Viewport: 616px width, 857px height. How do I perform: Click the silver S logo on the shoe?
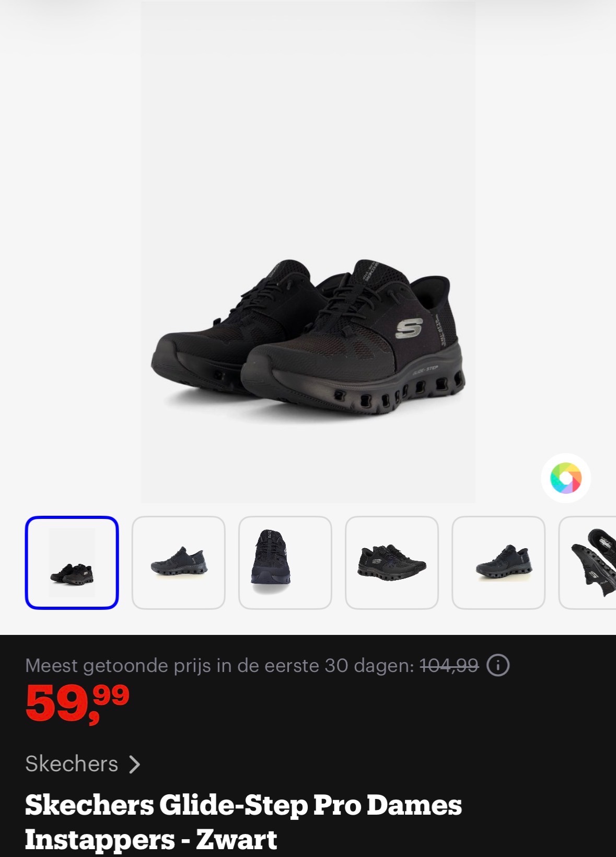click(409, 329)
